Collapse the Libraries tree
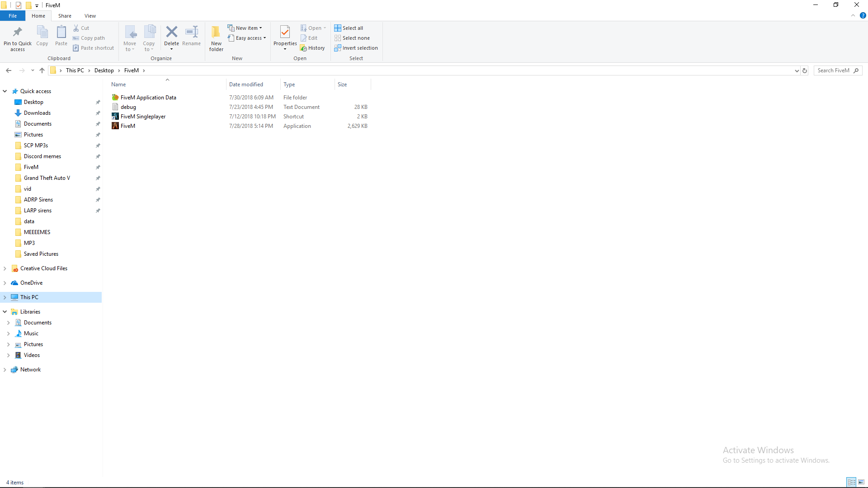868x488 pixels. (x=5, y=312)
